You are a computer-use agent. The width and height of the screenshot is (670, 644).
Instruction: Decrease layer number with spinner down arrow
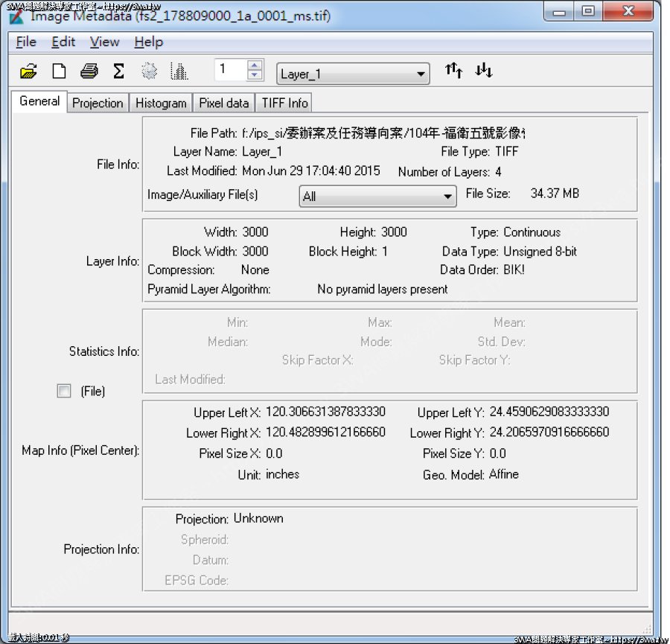pyautogui.click(x=255, y=76)
